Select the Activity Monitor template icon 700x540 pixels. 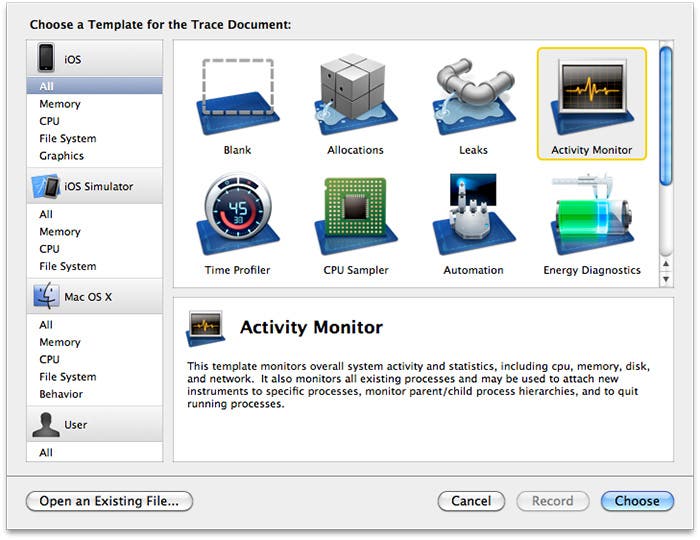[592, 97]
